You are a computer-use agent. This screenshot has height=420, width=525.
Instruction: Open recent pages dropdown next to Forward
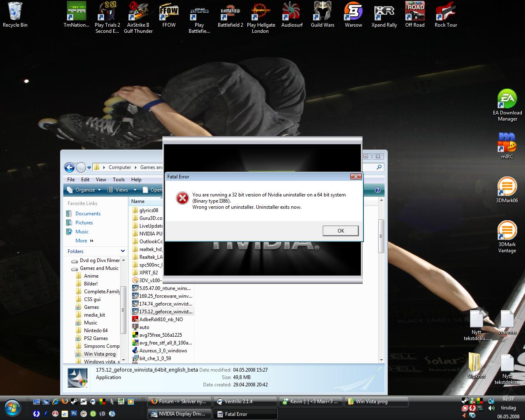coord(89,167)
